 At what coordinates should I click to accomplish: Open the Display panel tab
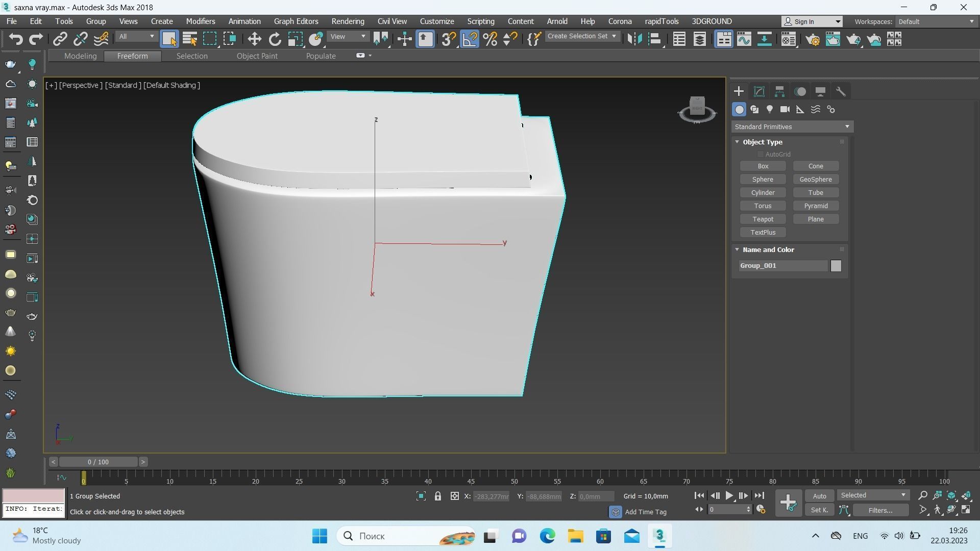pos(820,92)
